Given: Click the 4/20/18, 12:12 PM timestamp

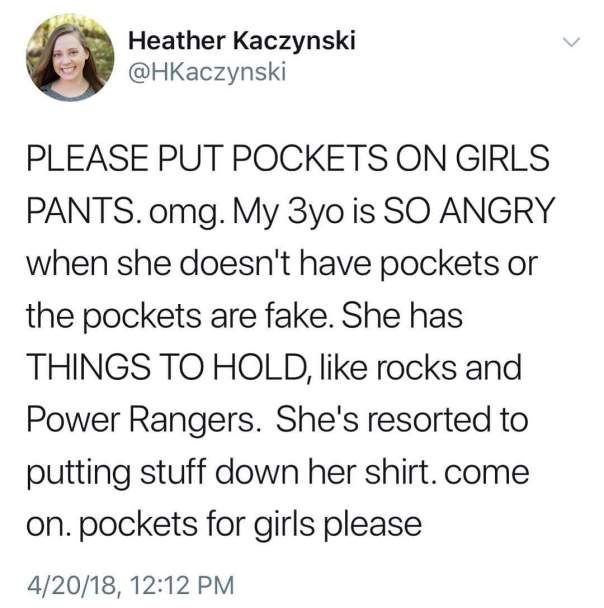Looking at the screenshot, I should coord(131,585).
